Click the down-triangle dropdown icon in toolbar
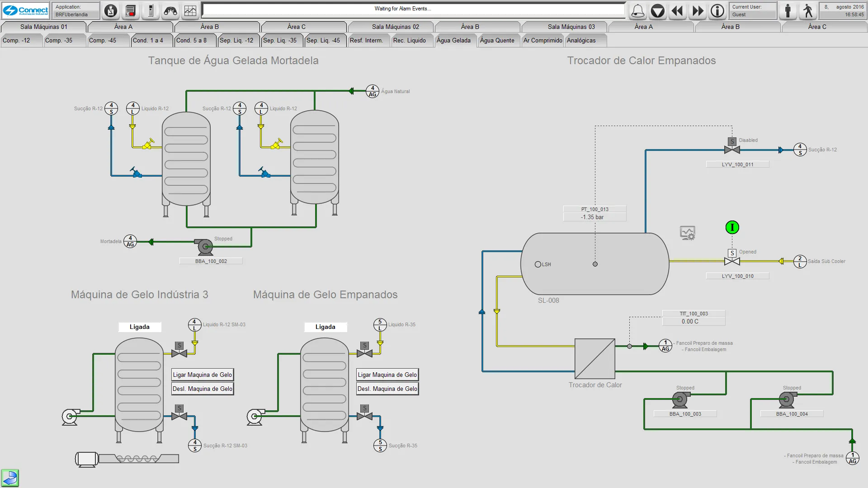Image resolution: width=868 pixels, height=488 pixels. (658, 11)
